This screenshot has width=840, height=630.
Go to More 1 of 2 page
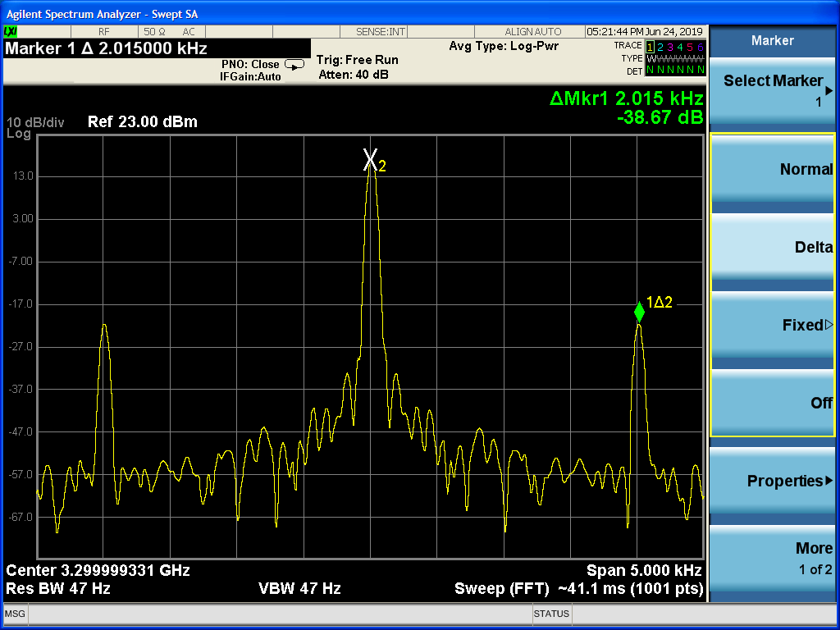tap(773, 558)
